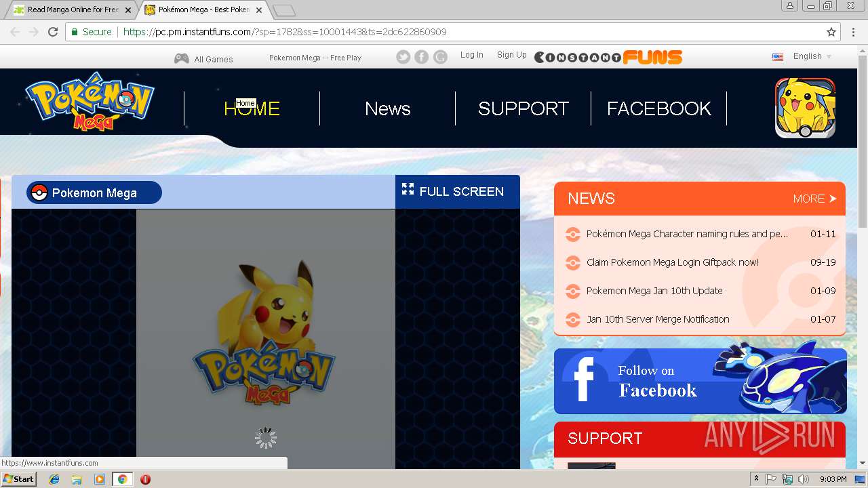
Task: Go to the HOME menu item
Action: [x=252, y=108]
